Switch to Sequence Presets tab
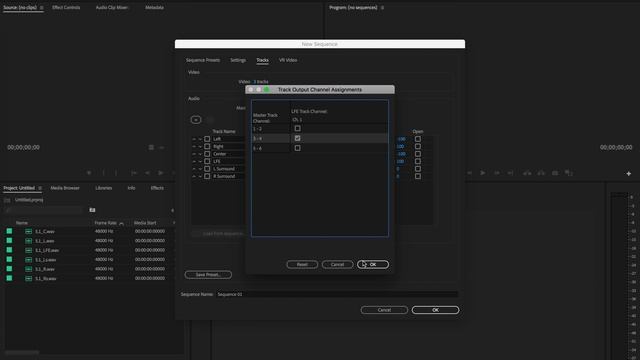Image resolution: width=640 pixels, height=360 pixels. point(203,60)
